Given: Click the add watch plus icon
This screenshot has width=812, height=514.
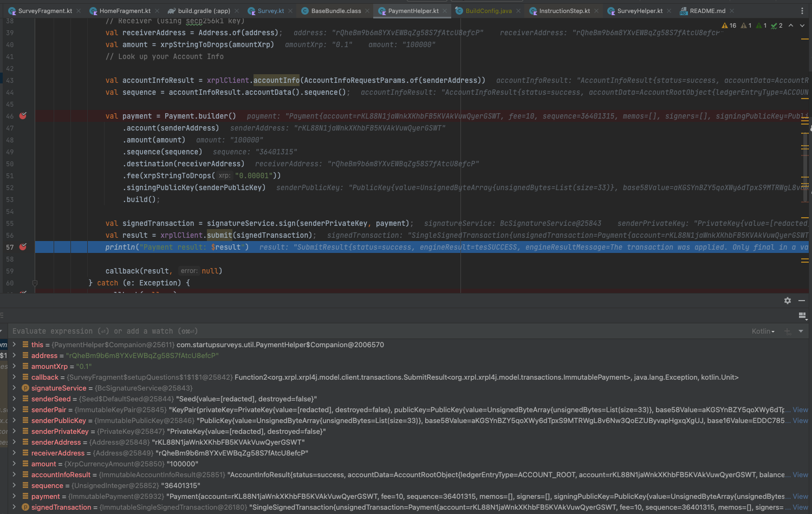Looking at the screenshot, I should click(x=788, y=331).
